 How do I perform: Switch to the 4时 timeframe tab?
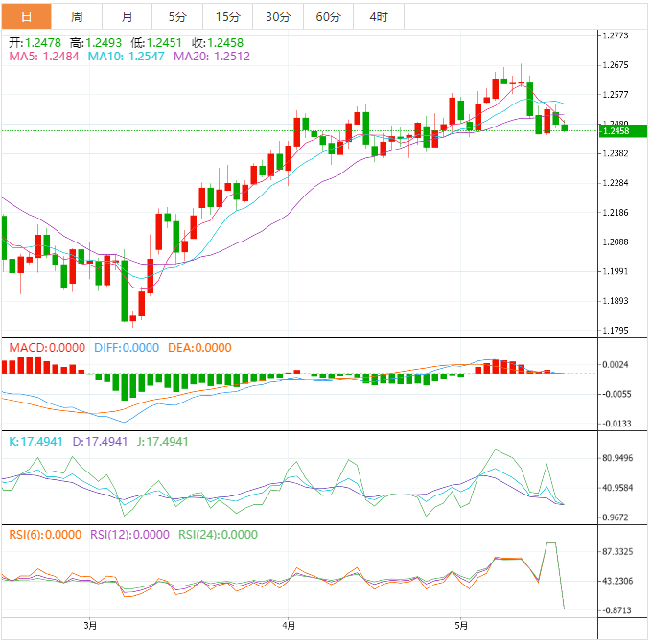tap(379, 16)
